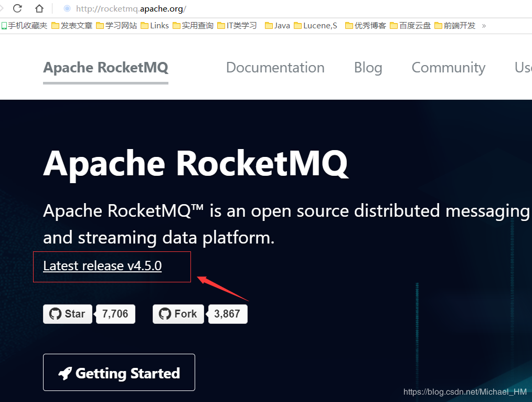Click the Apache RocketMQ site title
532x402 pixels.
tap(105, 68)
